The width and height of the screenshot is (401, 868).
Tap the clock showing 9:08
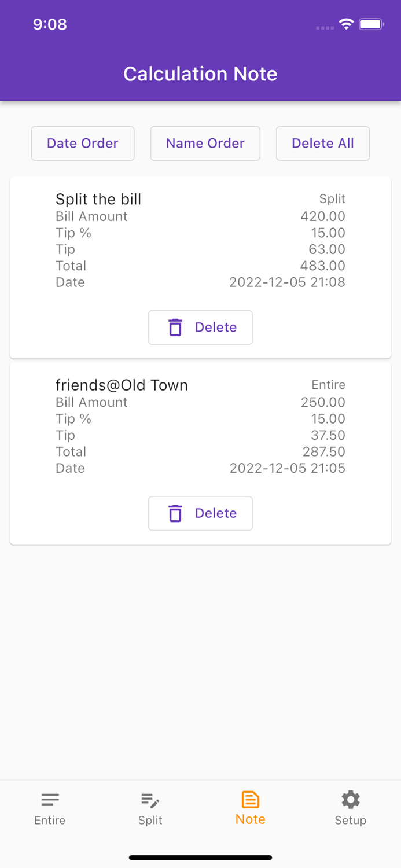click(50, 24)
